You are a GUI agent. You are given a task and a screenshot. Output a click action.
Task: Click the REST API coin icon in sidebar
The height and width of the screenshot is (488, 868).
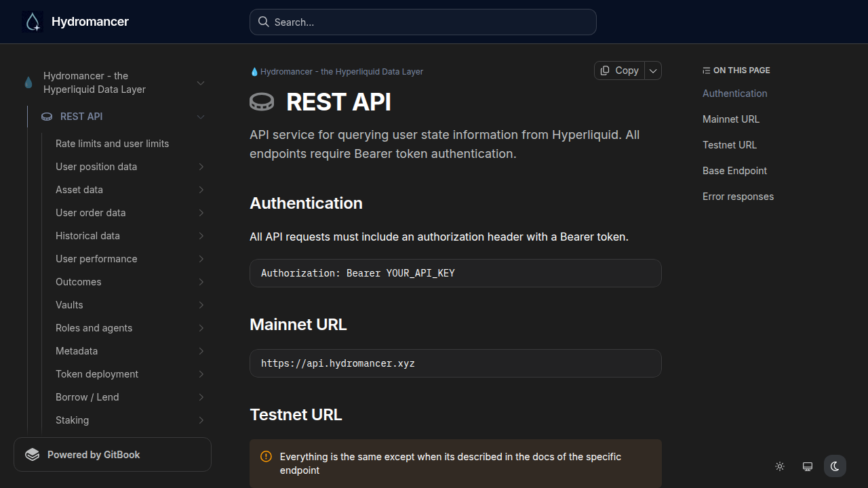(x=47, y=117)
